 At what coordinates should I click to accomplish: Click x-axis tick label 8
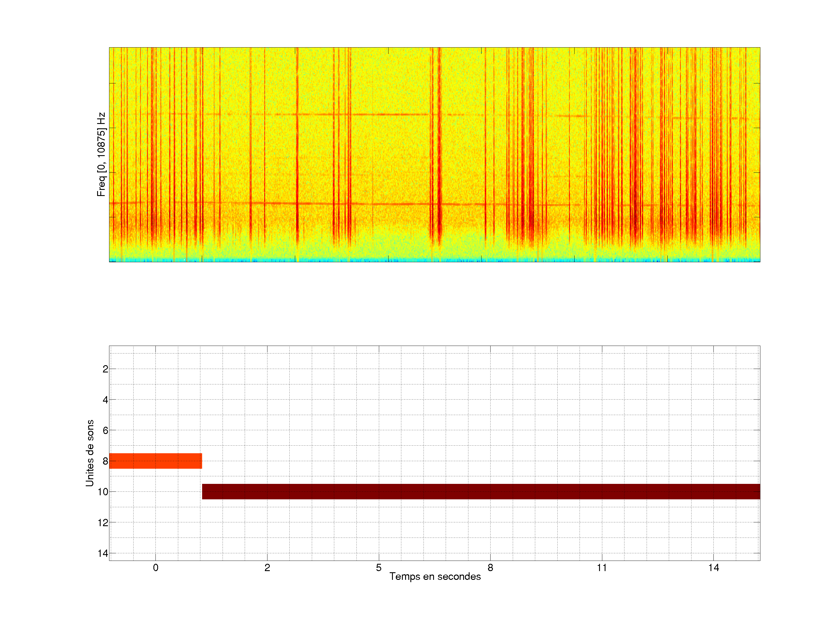(490, 568)
